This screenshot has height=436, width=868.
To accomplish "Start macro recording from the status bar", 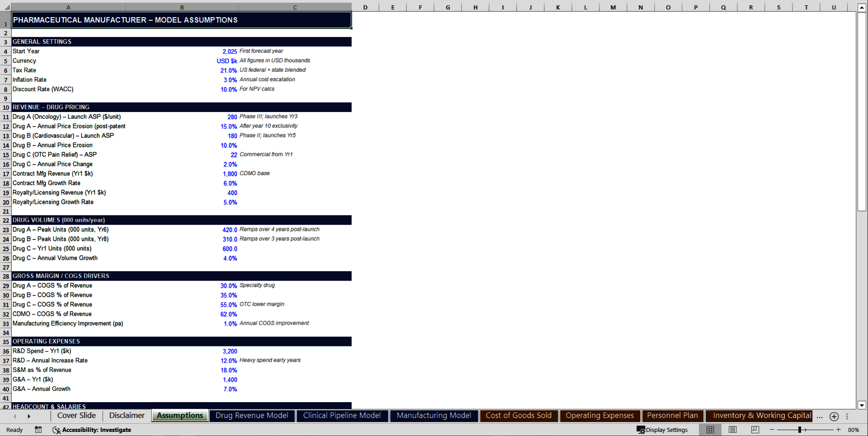I will click(x=38, y=430).
